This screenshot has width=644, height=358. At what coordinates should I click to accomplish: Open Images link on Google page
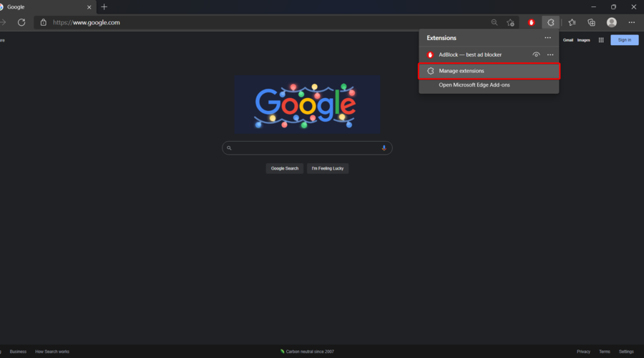tap(584, 40)
